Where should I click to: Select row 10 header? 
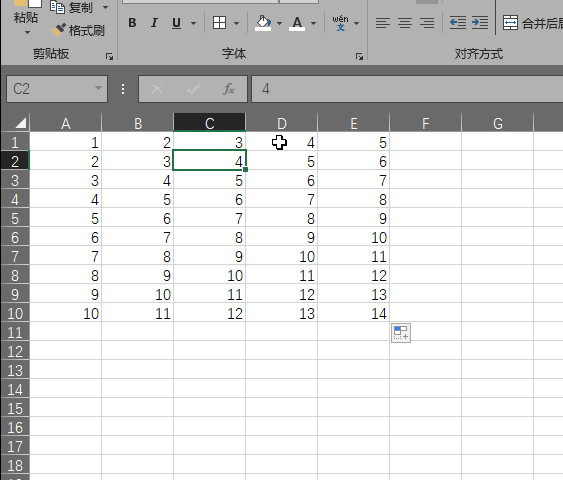click(x=15, y=313)
